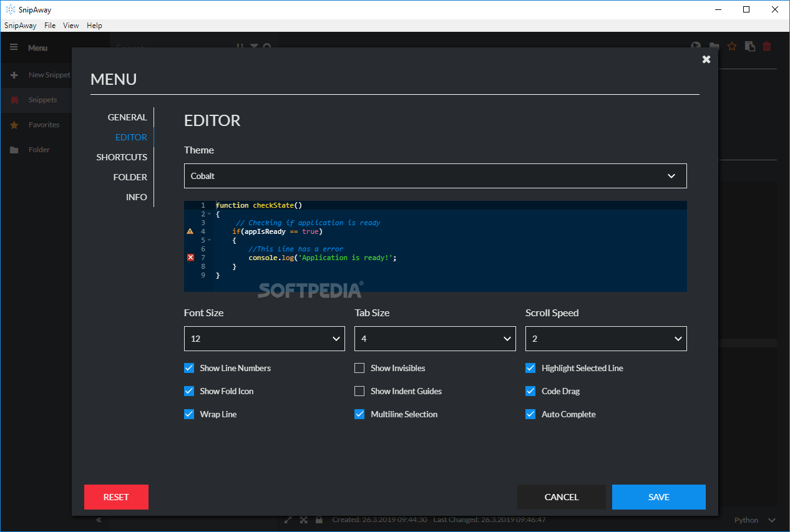The height and width of the screenshot is (532, 790).
Task: Click the red bookmark Snippets icon
Action: point(14,100)
